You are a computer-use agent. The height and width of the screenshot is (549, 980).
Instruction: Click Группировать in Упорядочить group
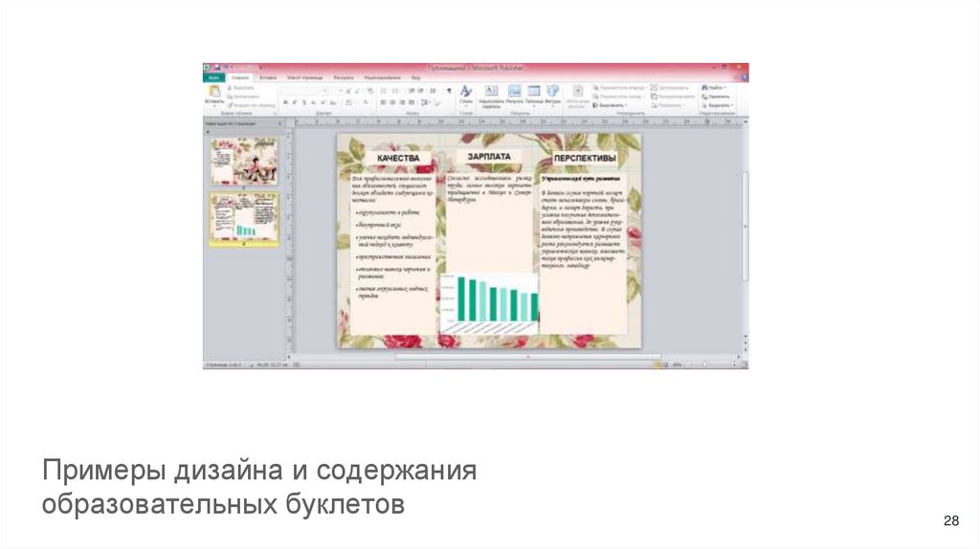(x=669, y=88)
